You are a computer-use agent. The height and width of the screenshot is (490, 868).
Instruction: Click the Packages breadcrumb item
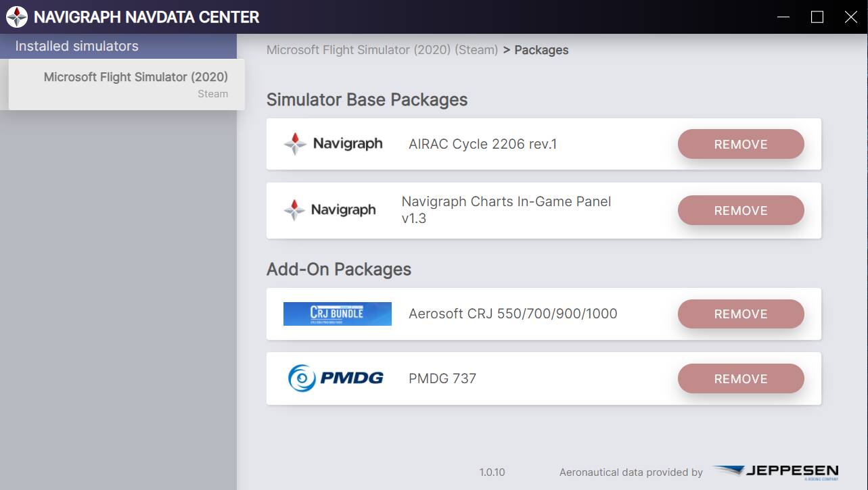(541, 50)
